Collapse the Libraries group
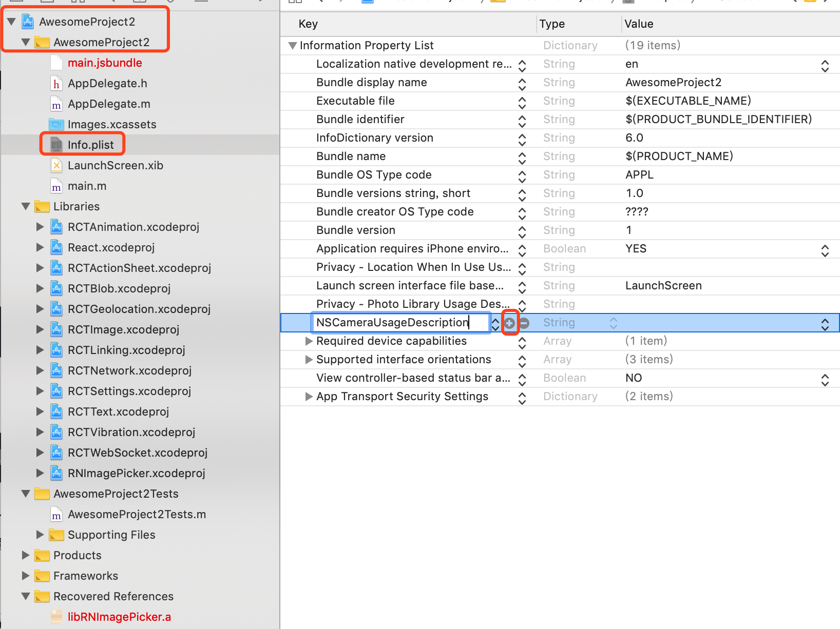The image size is (840, 629). tap(26, 206)
